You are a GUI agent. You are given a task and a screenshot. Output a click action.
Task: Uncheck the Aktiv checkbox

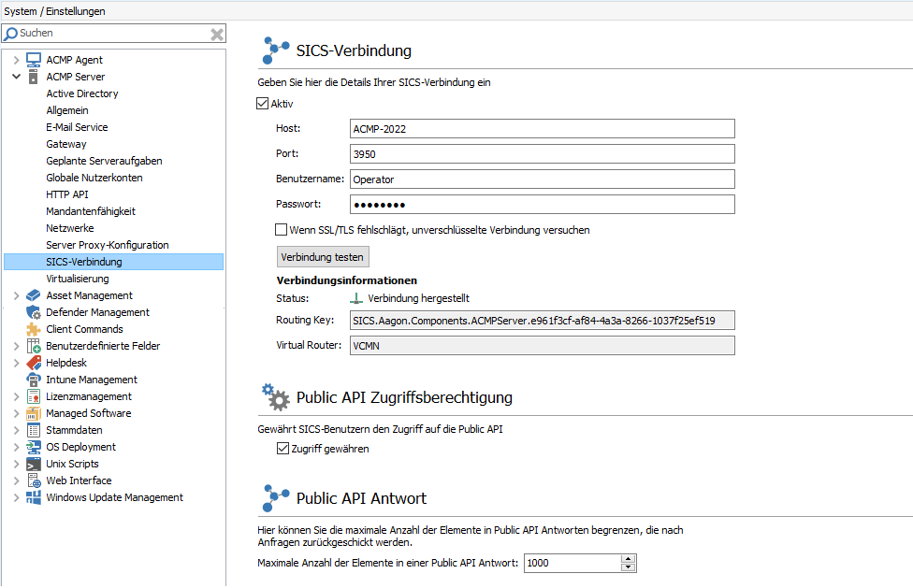[x=263, y=104]
